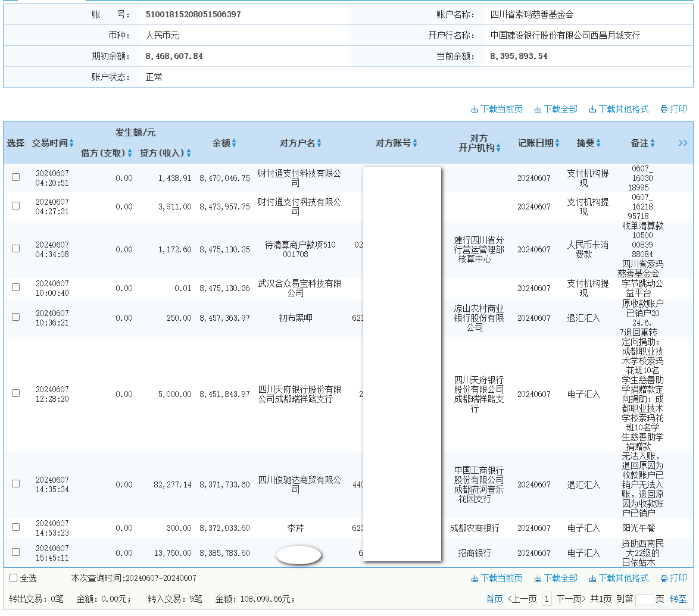Click counterparty 四川俊驰达商贸有限公司

299,484
